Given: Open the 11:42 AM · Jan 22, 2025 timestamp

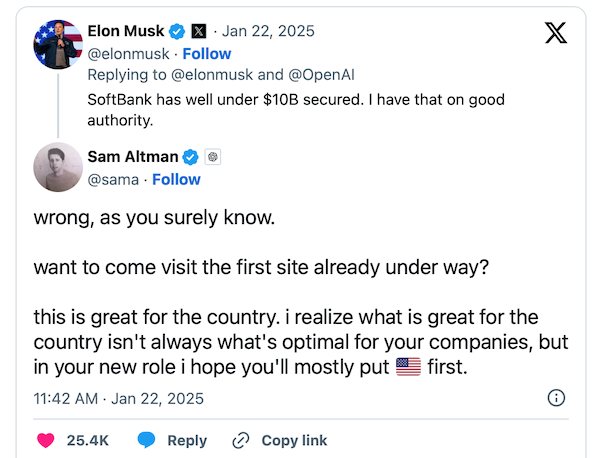Looking at the screenshot, I should (x=119, y=399).
